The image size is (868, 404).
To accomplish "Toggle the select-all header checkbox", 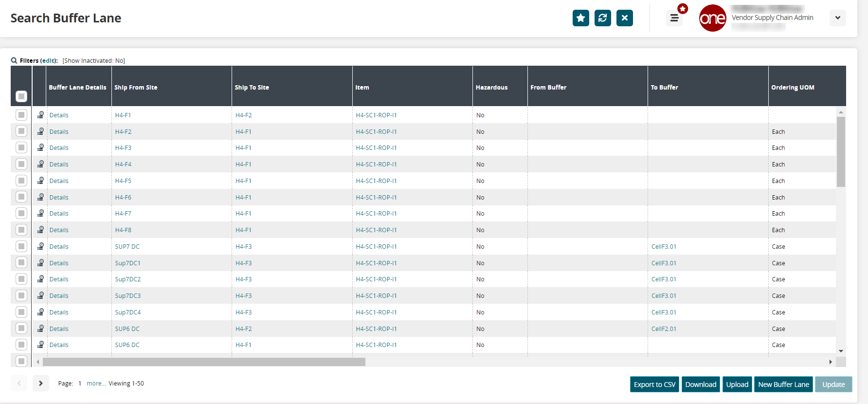I will 21,96.
